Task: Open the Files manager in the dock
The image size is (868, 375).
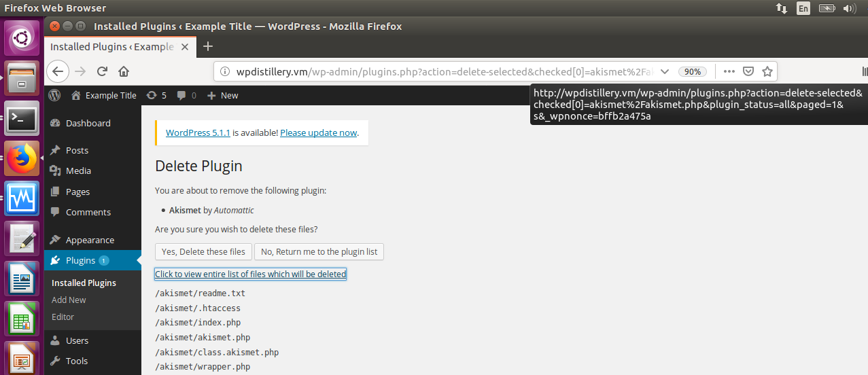Action: [22, 79]
